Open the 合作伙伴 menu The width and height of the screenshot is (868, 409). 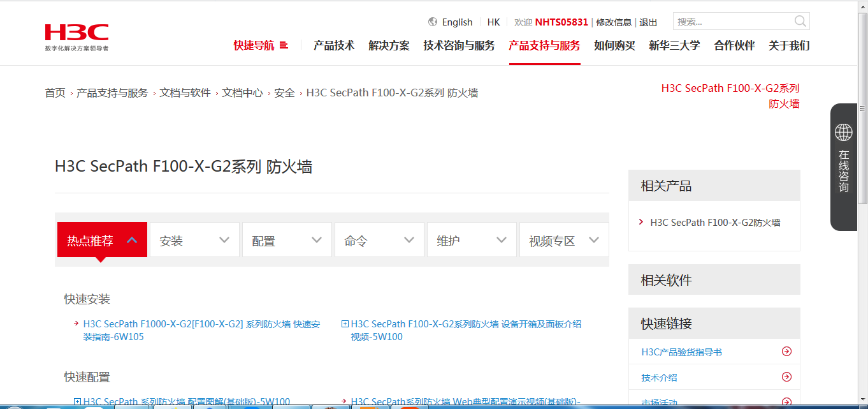(734, 45)
